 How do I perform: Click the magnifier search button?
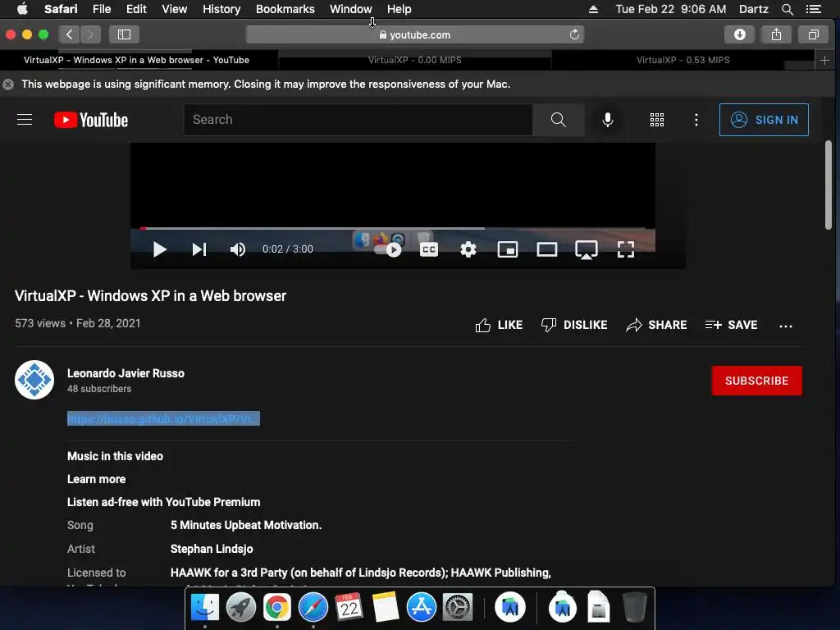pos(558,120)
